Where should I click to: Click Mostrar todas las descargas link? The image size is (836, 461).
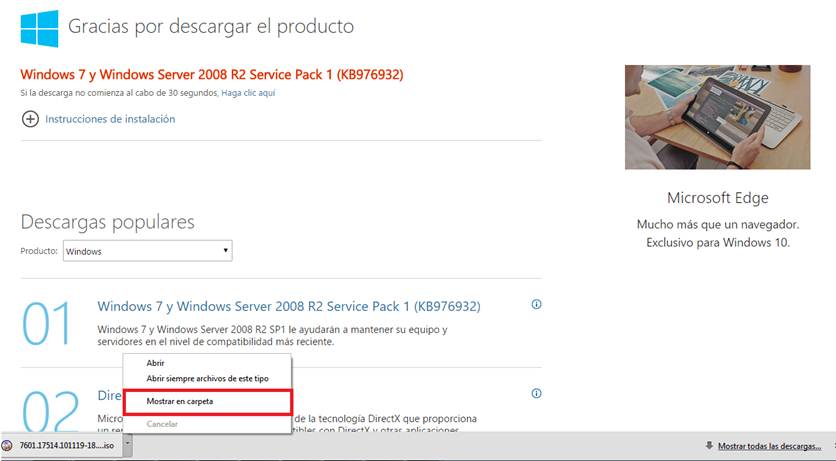click(x=769, y=446)
